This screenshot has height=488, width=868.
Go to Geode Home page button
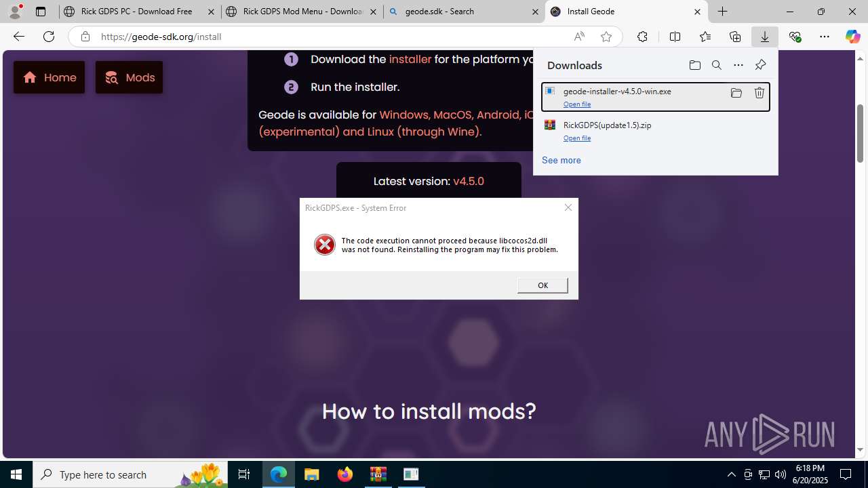click(x=50, y=77)
